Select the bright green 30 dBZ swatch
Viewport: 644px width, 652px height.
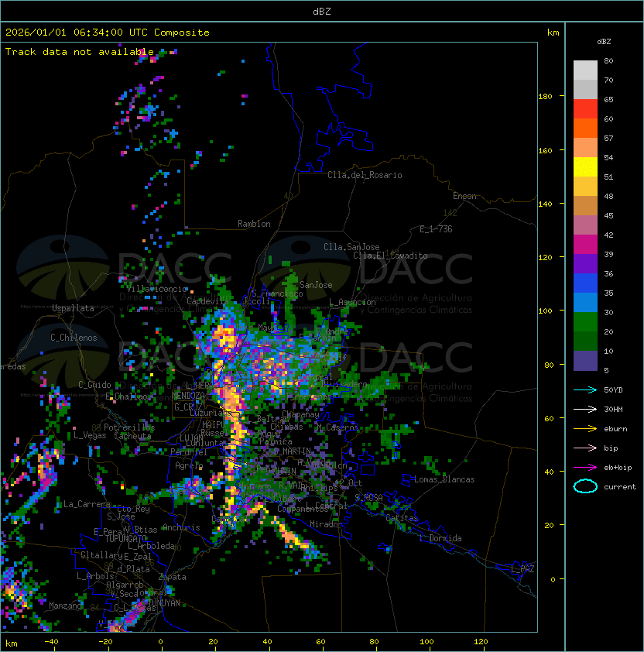coord(585,322)
